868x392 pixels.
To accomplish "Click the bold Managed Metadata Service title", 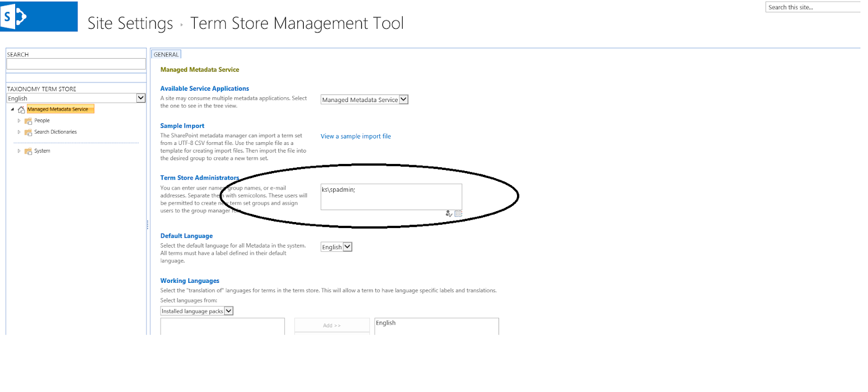I will click(200, 69).
